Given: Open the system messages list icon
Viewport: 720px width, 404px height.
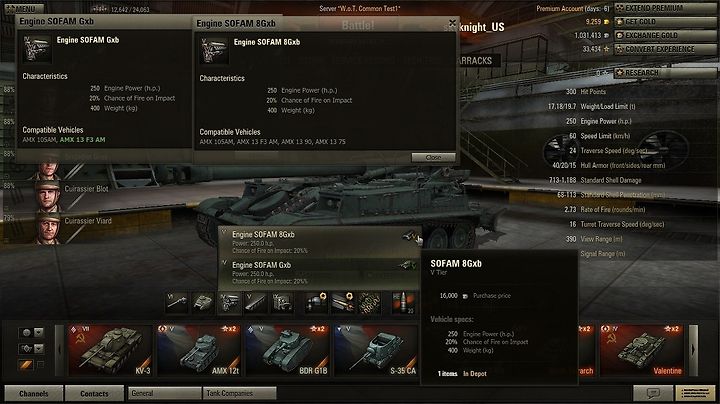Looking at the screenshot, I should tap(695, 393).
